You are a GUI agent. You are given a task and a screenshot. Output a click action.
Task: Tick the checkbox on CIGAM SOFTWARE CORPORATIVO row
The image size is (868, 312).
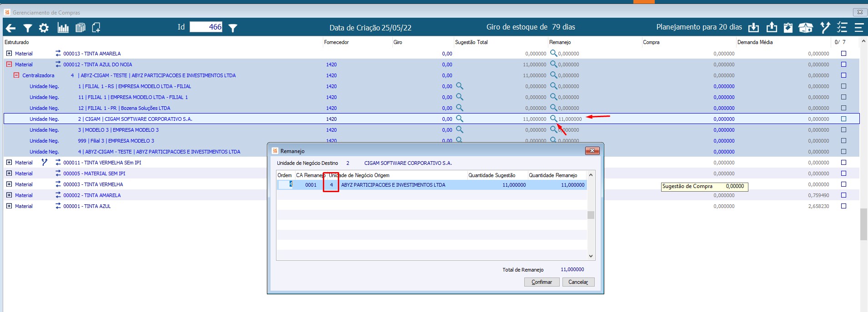point(844,119)
